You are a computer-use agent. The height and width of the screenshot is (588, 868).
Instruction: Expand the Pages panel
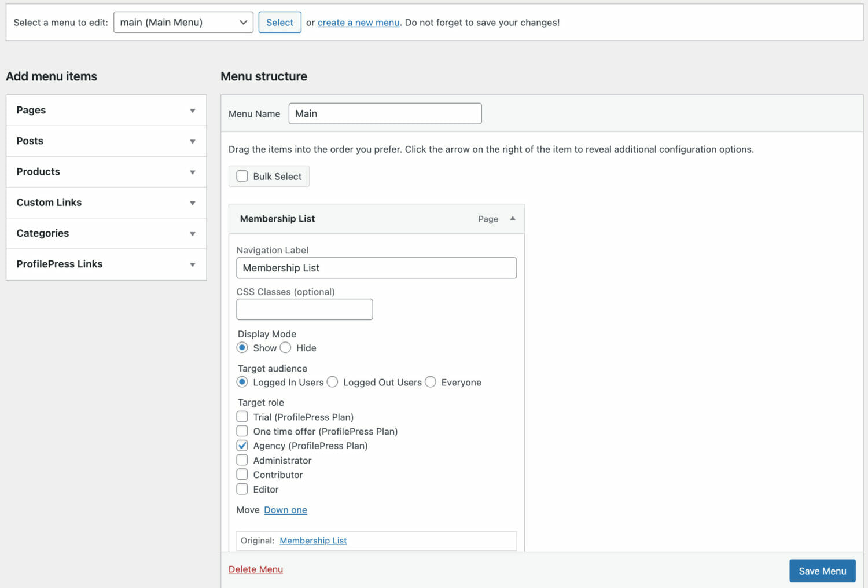click(x=106, y=110)
